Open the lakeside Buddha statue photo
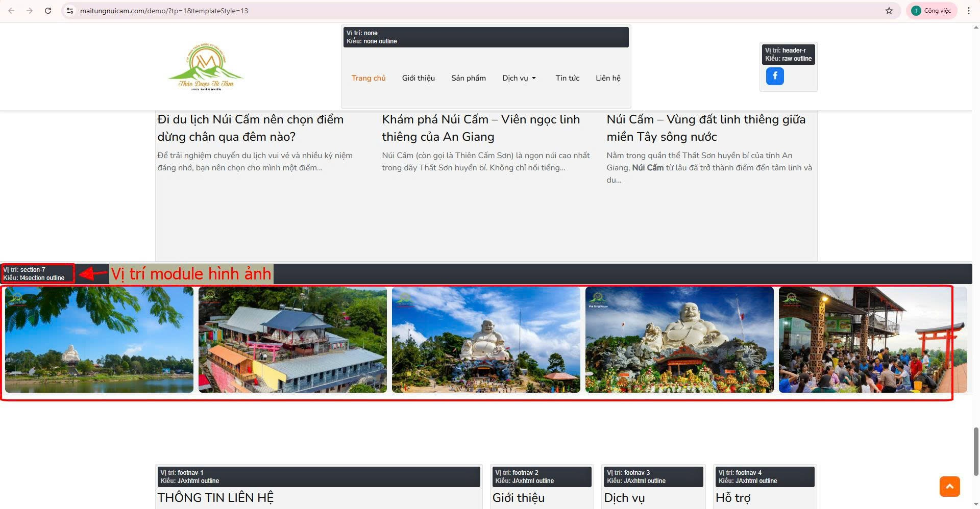This screenshot has height=509, width=980. (x=99, y=340)
